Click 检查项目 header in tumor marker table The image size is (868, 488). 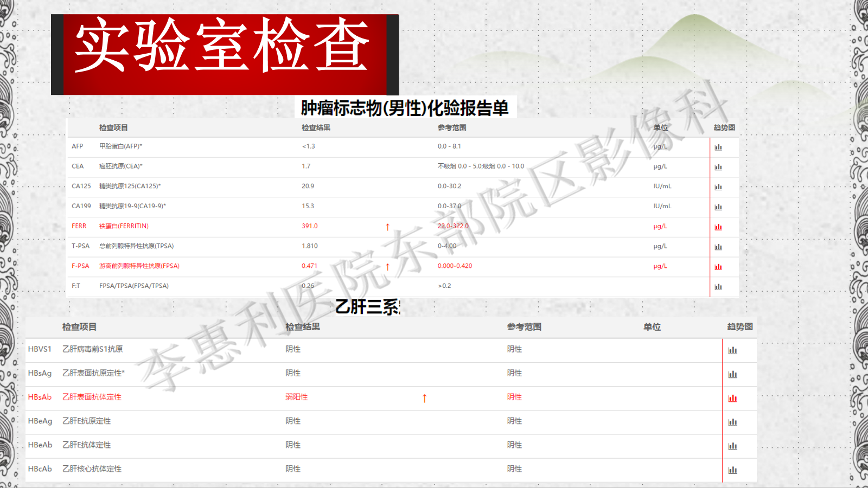pos(113,127)
